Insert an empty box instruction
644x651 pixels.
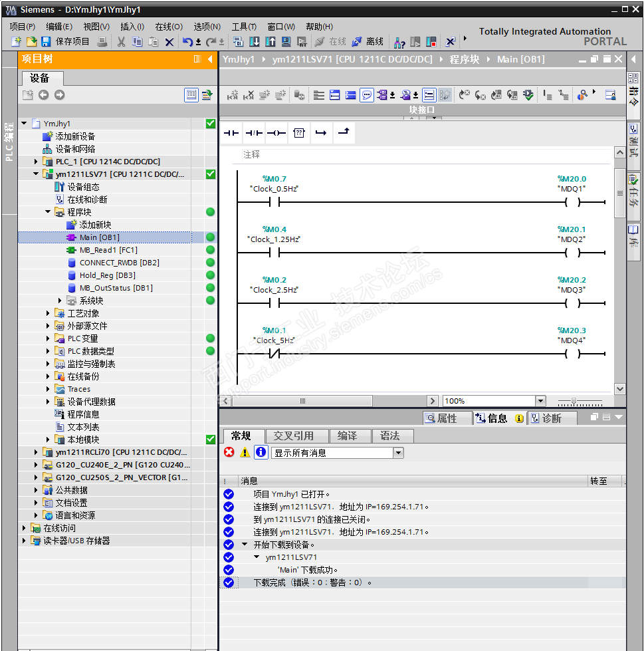click(x=299, y=133)
